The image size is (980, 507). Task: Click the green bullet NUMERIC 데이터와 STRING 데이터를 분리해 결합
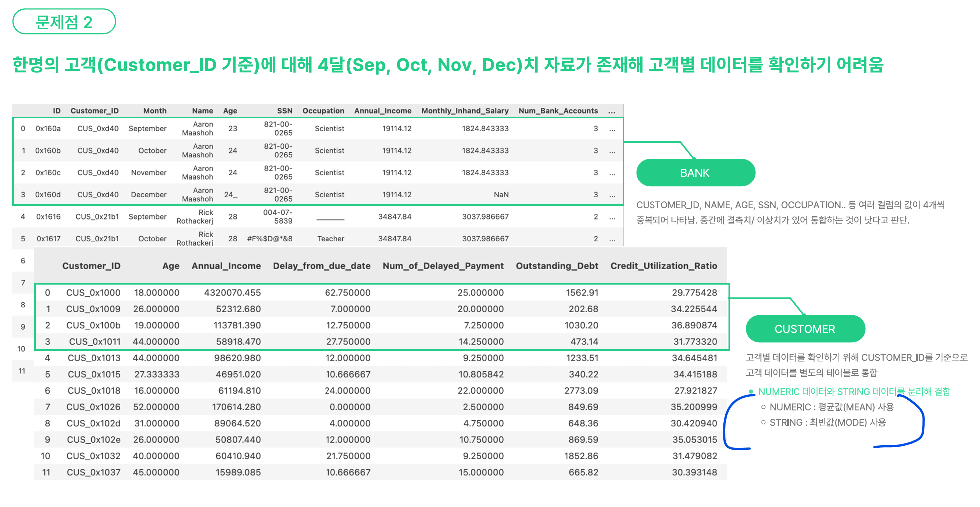854,392
